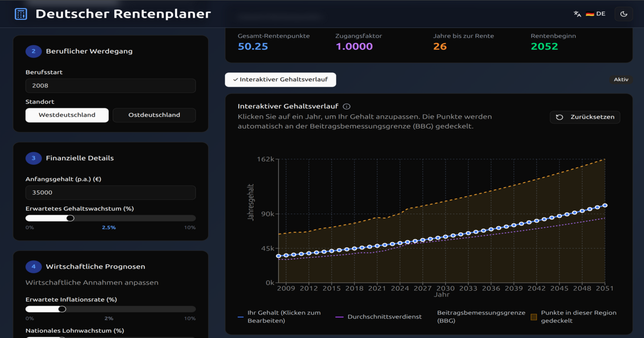Click the step 4 Wirtschaftliche Prognosen badge
This screenshot has width=644, height=338.
coord(34,266)
